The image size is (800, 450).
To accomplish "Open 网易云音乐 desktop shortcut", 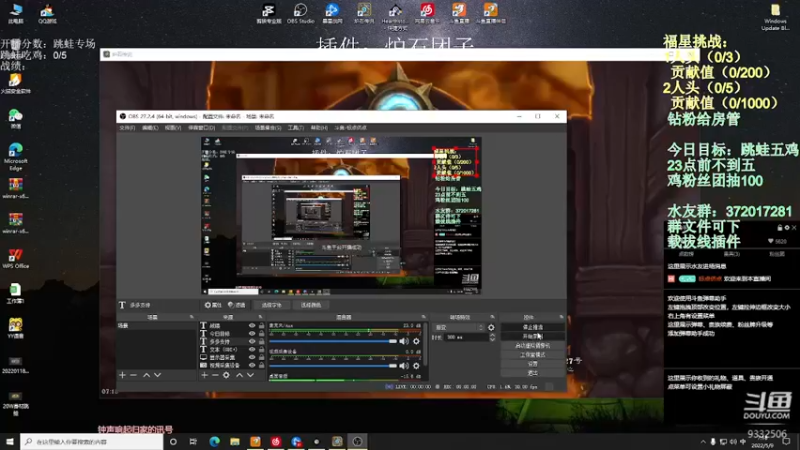I will coord(427,13).
